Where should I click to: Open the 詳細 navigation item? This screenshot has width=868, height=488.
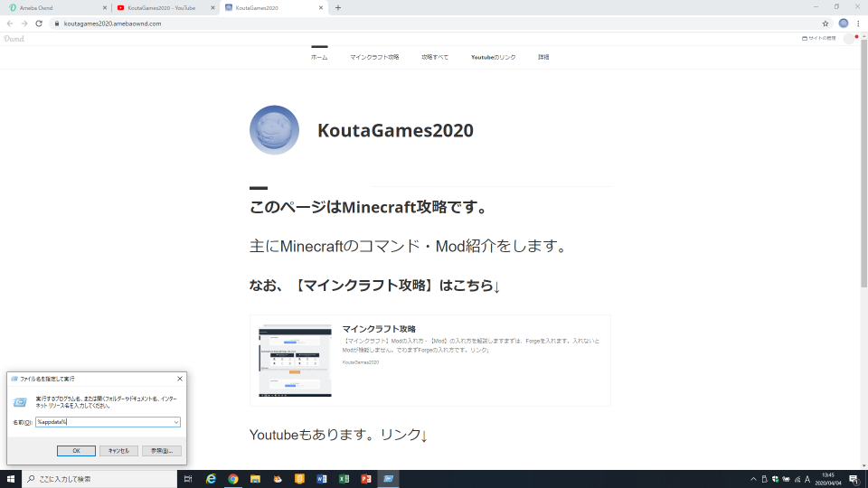click(543, 57)
